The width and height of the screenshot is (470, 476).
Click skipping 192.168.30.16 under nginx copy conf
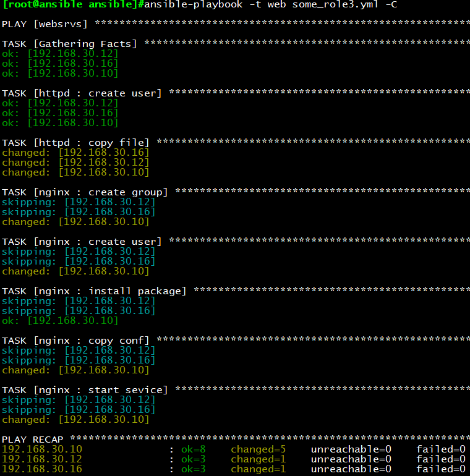(79, 360)
